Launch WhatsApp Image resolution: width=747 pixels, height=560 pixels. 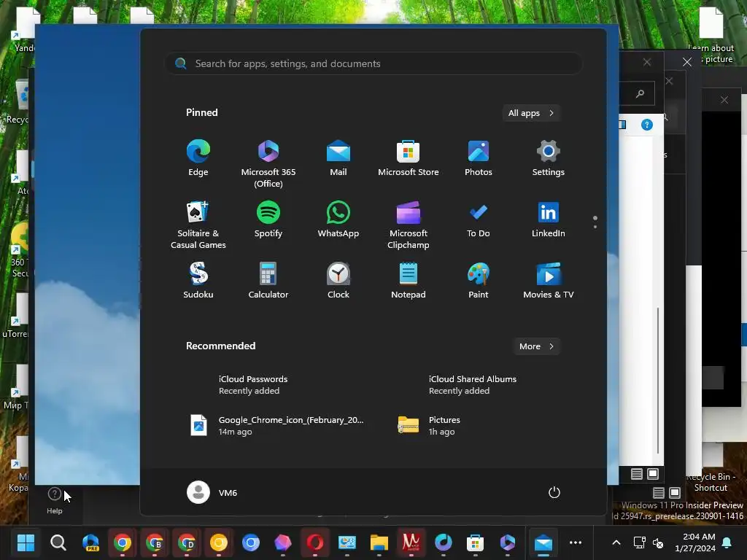click(x=338, y=219)
